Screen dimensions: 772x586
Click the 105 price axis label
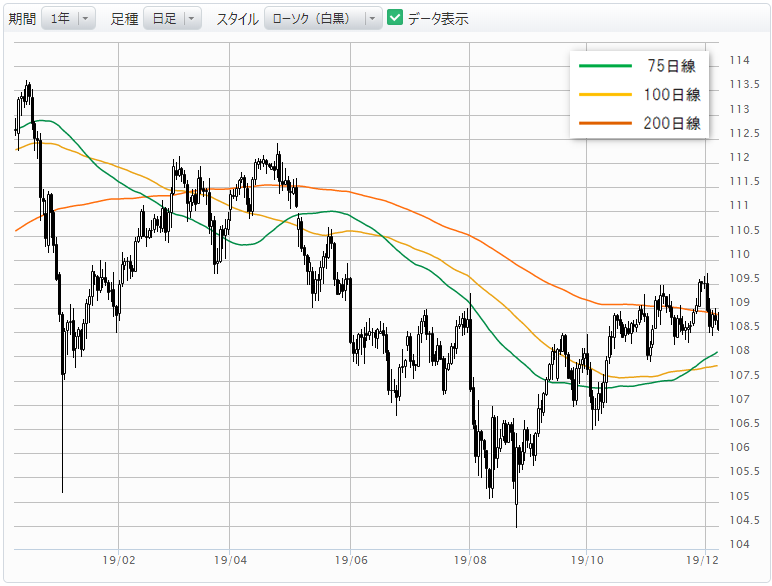[x=740, y=496]
